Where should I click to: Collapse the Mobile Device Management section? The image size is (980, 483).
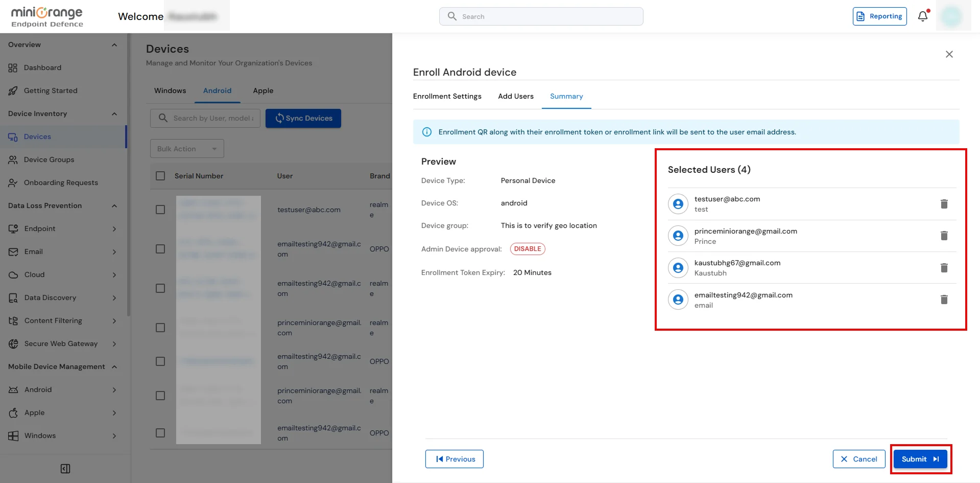click(x=114, y=367)
